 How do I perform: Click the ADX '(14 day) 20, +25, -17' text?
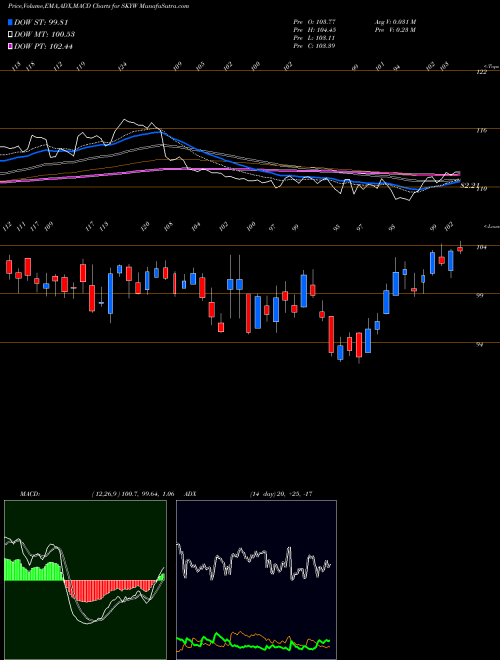point(280,494)
